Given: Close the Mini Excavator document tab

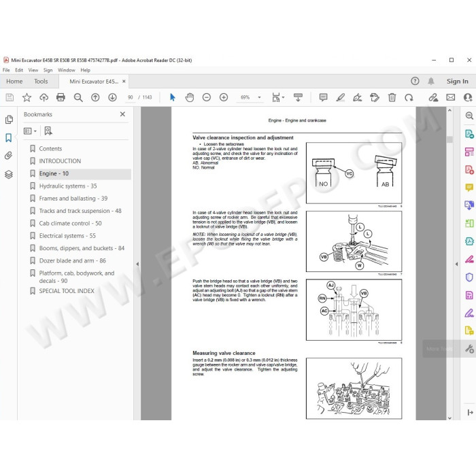Looking at the screenshot, I should (x=124, y=82).
